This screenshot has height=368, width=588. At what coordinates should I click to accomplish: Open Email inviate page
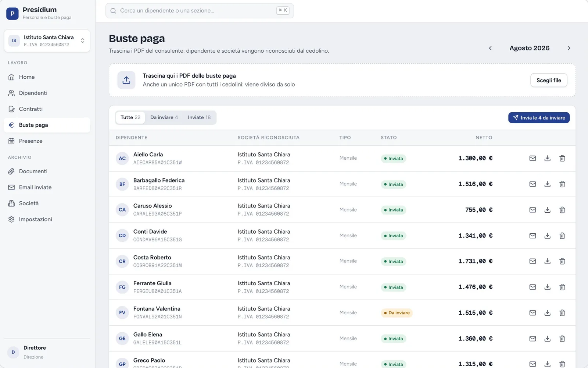47,187
